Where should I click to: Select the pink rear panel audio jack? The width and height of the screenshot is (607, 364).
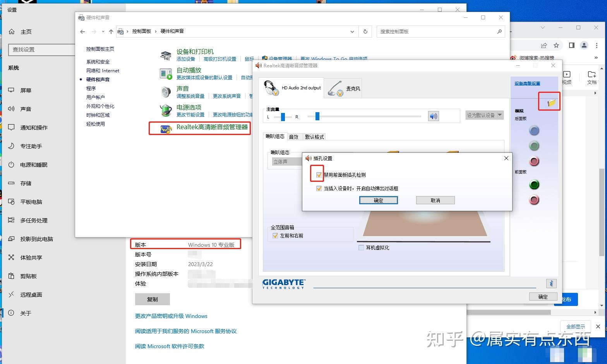click(x=534, y=161)
